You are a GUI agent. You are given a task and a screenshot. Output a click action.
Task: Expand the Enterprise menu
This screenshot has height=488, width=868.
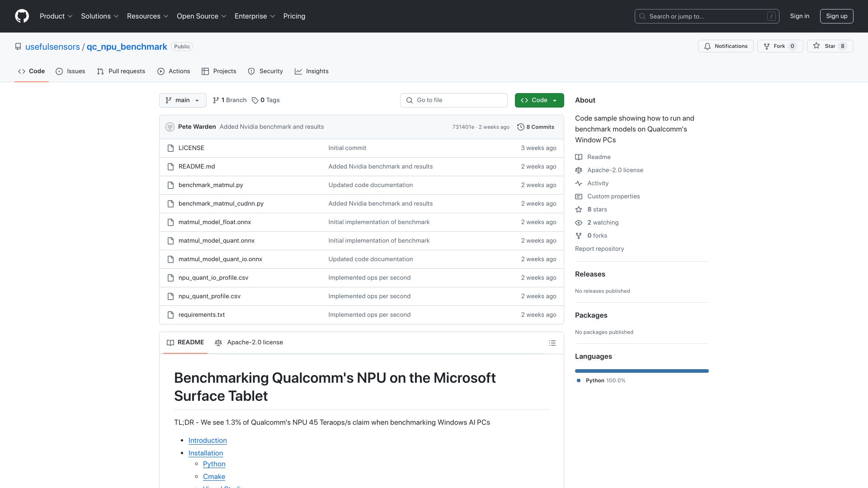(x=255, y=16)
